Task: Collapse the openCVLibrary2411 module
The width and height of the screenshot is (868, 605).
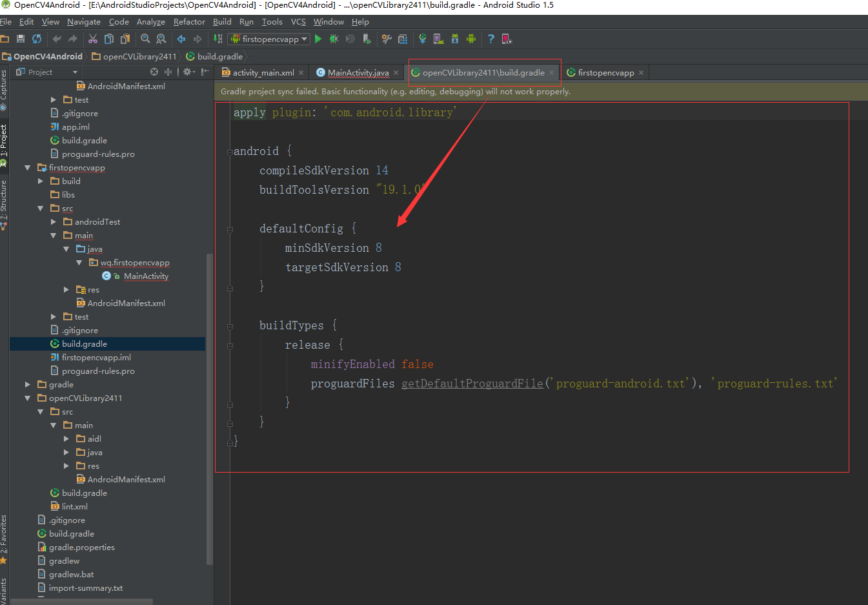Action: pyautogui.click(x=28, y=398)
